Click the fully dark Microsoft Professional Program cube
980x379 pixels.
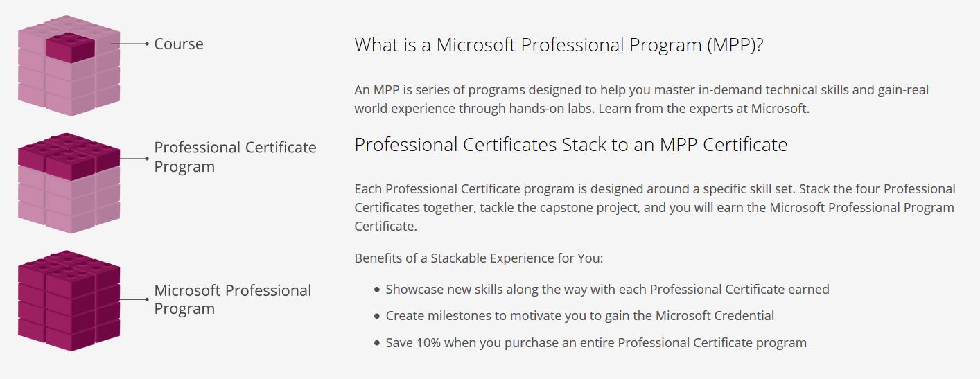(69, 301)
